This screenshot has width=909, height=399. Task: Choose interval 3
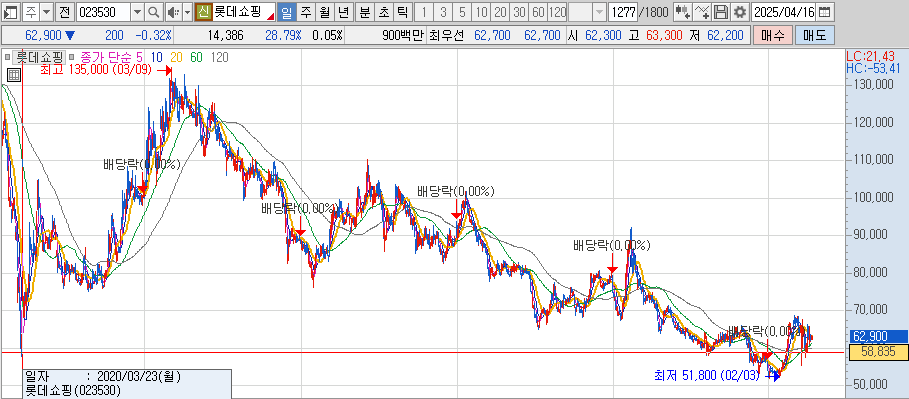click(x=443, y=11)
